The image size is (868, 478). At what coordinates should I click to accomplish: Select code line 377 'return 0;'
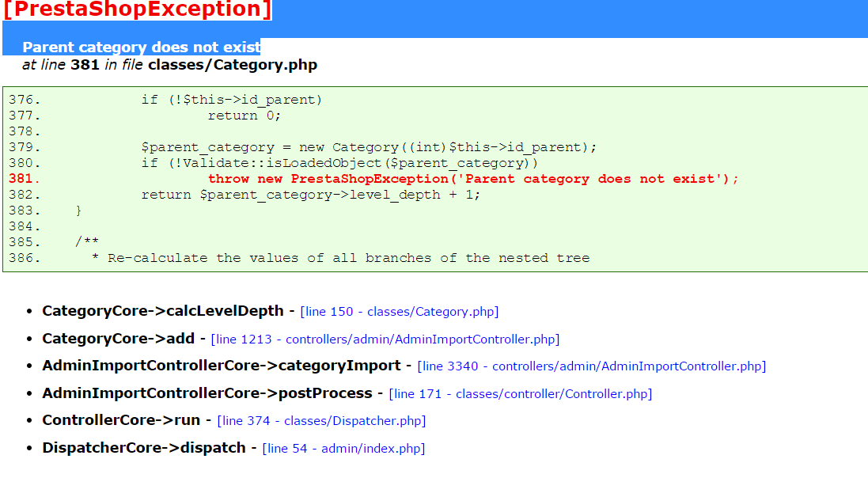coord(244,116)
